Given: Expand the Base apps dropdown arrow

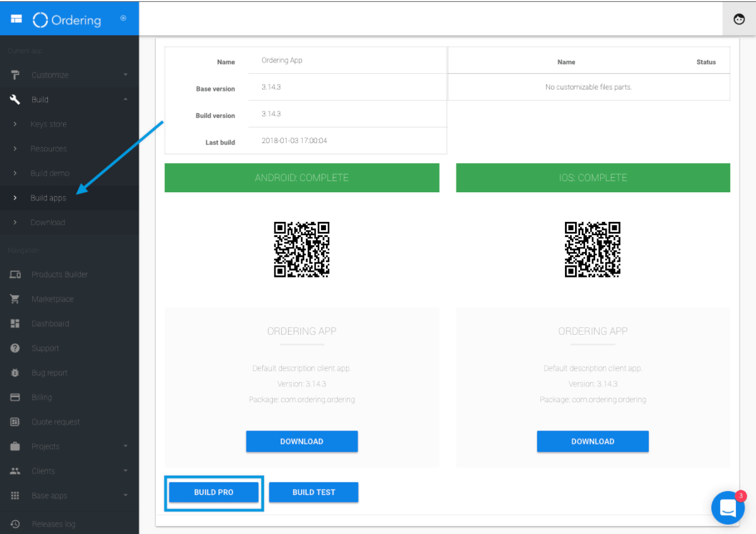Looking at the screenshot, I should pos(125,496).
